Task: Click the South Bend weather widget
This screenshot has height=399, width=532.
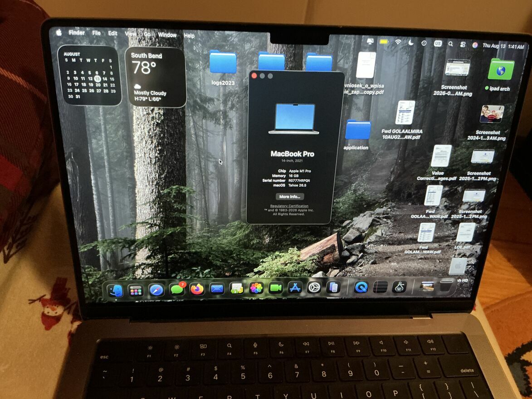Action: [x=156, y=78]
